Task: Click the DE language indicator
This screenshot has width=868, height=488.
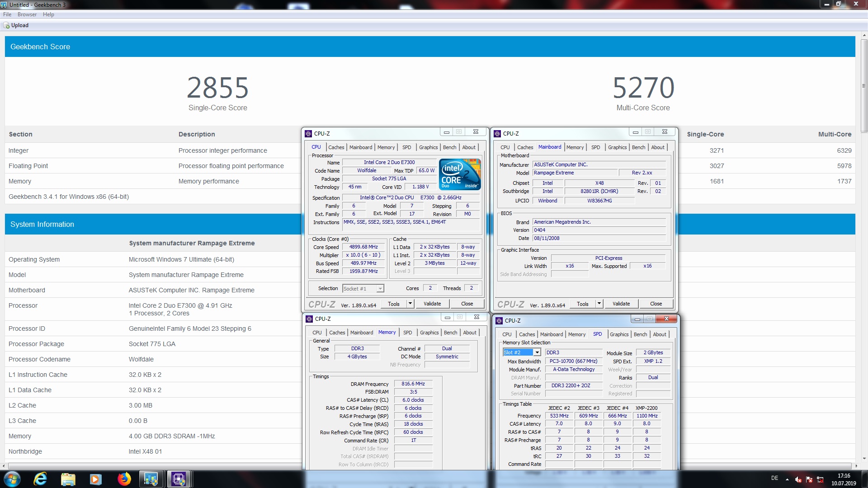Action: pos(774,478)
